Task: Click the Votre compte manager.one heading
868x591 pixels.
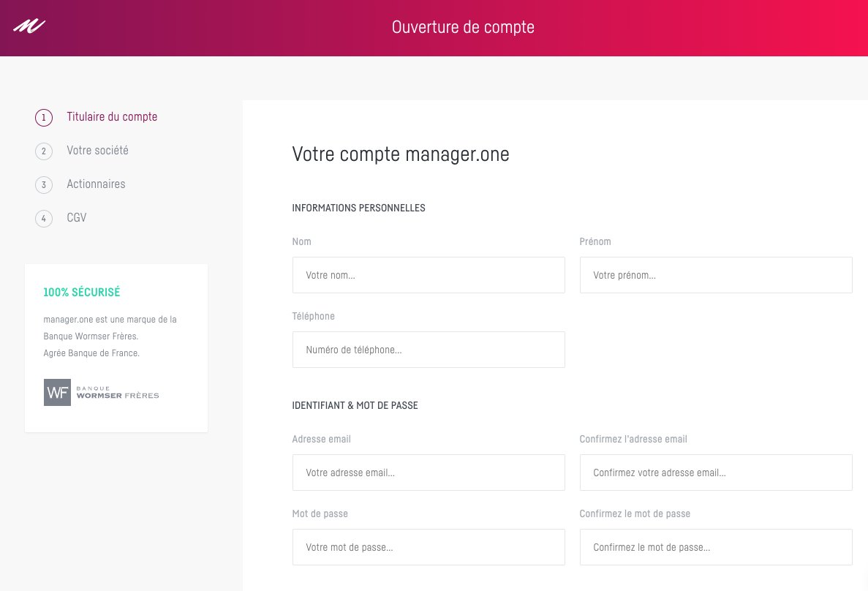Action: click(x=400, y=154)
